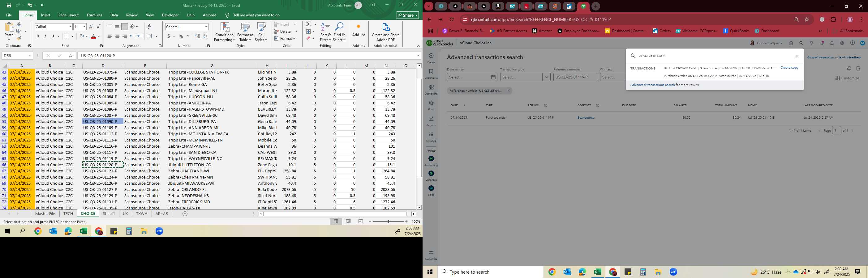Click Advanced transactions search link
Screen dimensions: 868x278
click(x=652, y=85)
